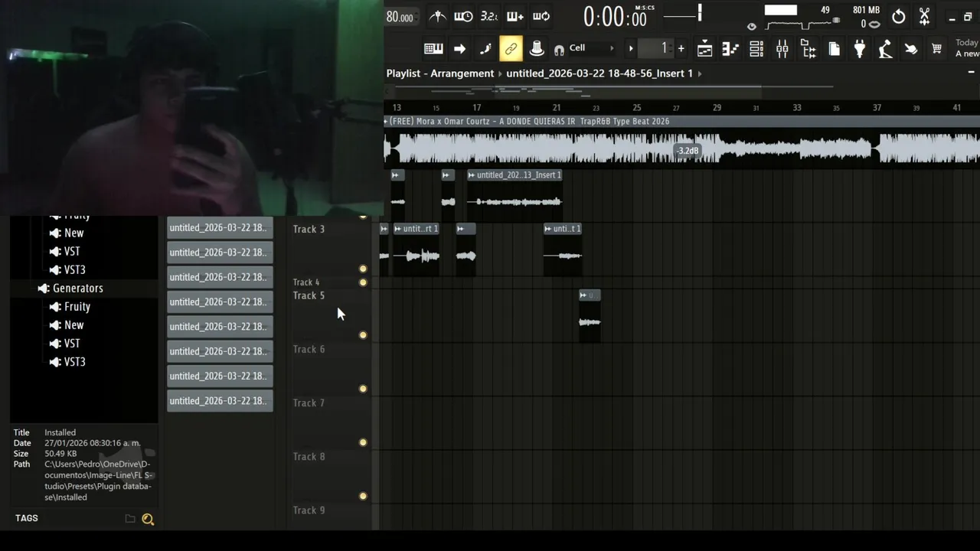Viewport: 980px width, 551px height.
Task: Click the undo history circular arrow icon
Action: pyautogui.click(x=899, y=16)
